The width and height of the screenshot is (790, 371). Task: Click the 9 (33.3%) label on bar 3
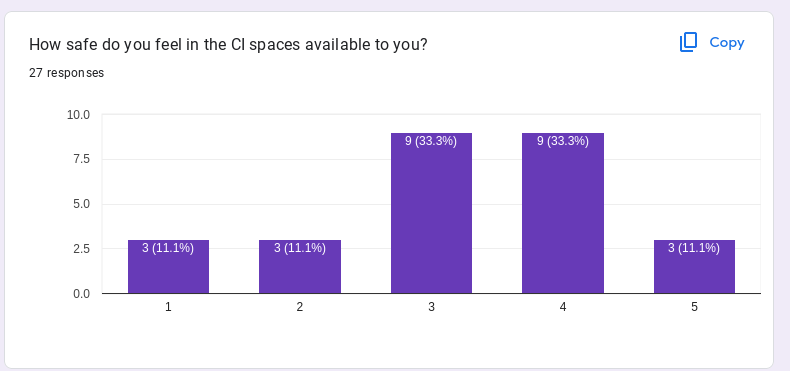coord(431,141)
